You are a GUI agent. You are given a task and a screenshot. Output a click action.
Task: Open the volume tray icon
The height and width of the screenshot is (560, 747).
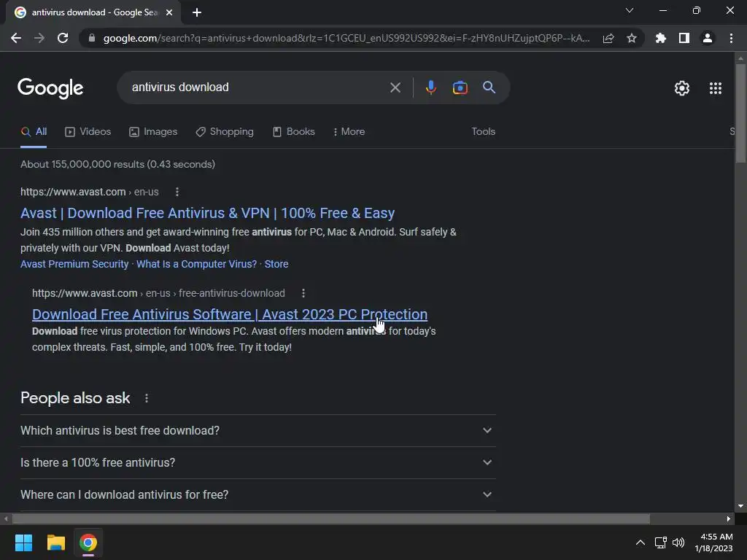678,542
